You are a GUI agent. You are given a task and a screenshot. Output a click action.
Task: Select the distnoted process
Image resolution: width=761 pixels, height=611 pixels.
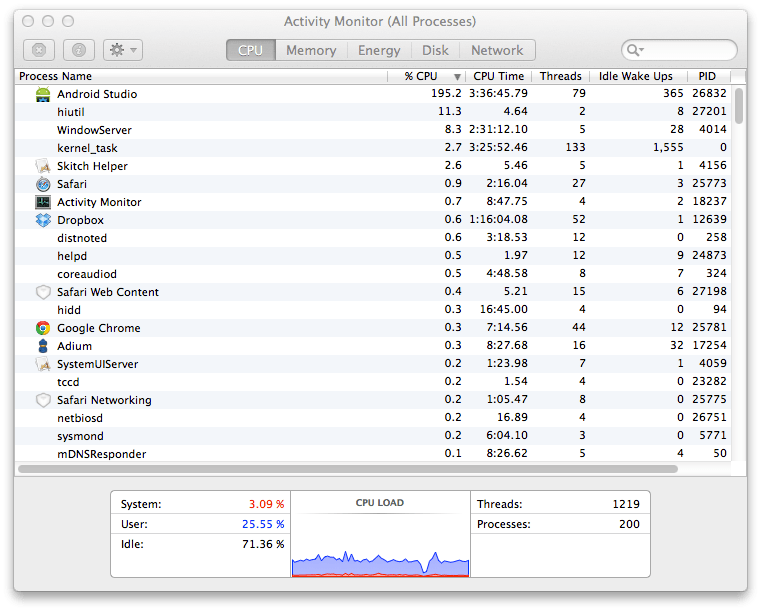click(x=373, y=238)
